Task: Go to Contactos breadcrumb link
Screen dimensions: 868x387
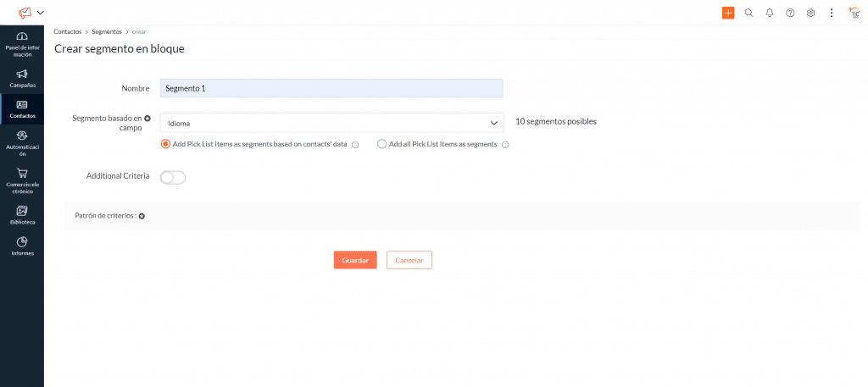Action: pyautogui.click(x=68, y=32)
